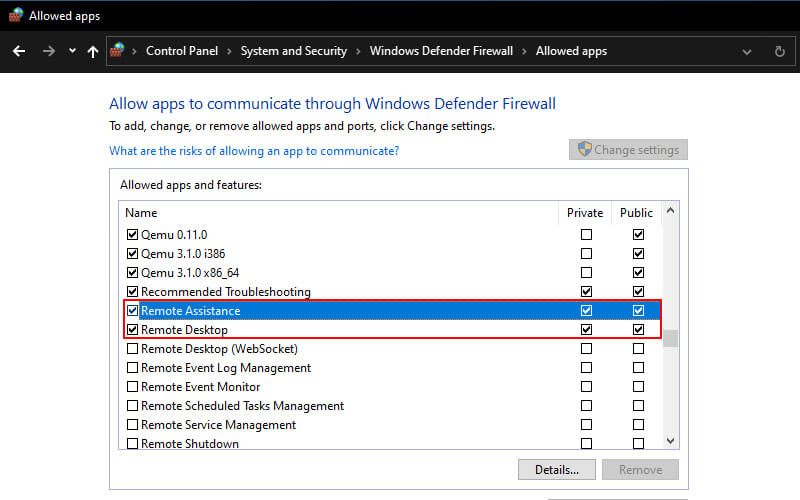Click the forward navigation arrow
Screen dimensions: 800x500
[x=49, y=51]
